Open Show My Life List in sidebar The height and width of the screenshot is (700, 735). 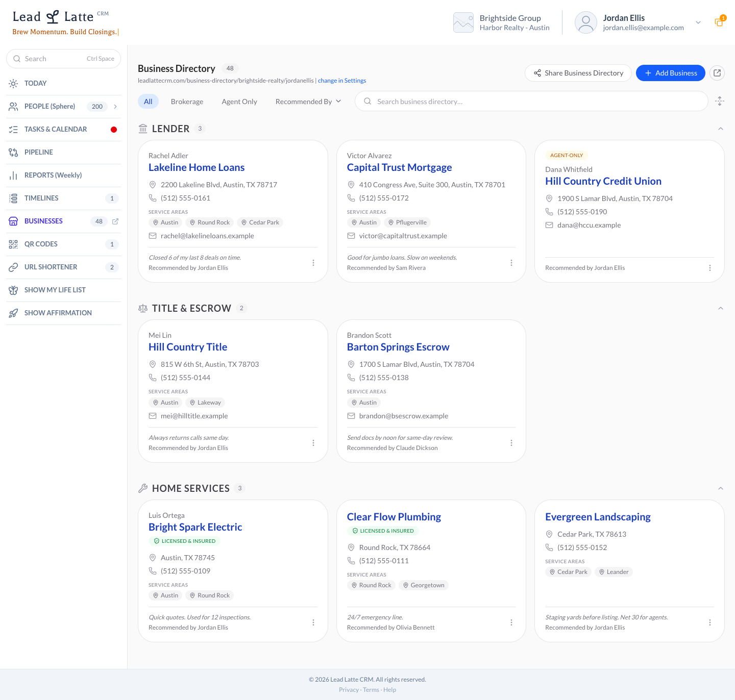click(63, 290)
